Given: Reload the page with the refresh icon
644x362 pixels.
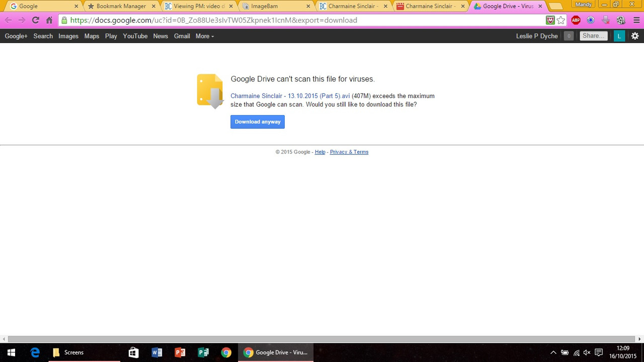Looking at the screenshot, I should (x=35, y=20).
